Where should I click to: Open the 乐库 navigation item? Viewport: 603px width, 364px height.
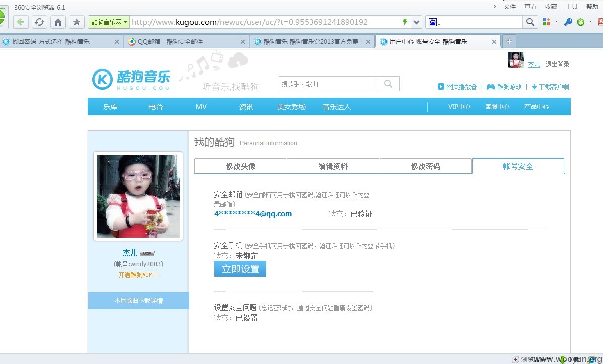(x=110, y=107)
